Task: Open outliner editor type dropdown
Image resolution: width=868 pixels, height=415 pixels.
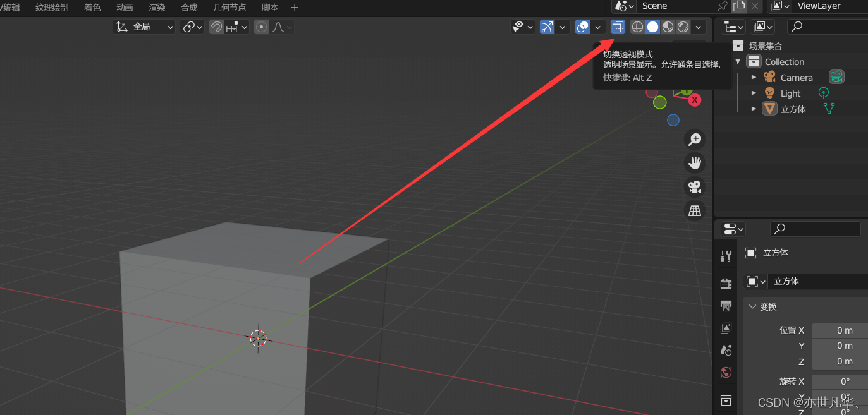Action: 733,27
